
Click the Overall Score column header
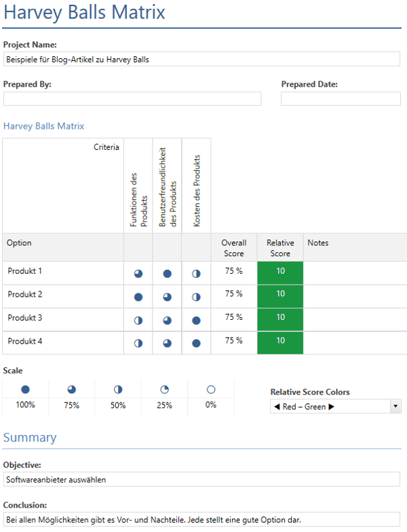pos(234,248)
